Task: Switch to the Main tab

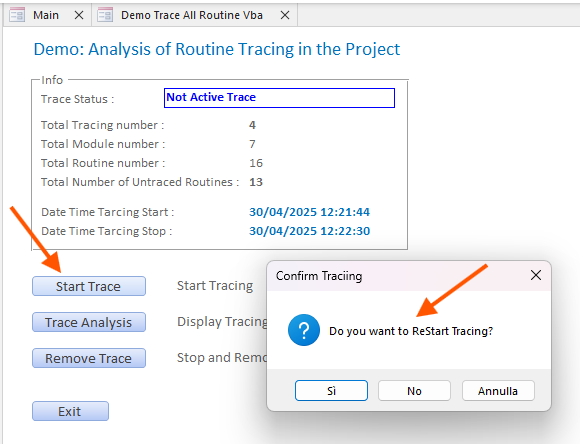Action: point(46,15)
